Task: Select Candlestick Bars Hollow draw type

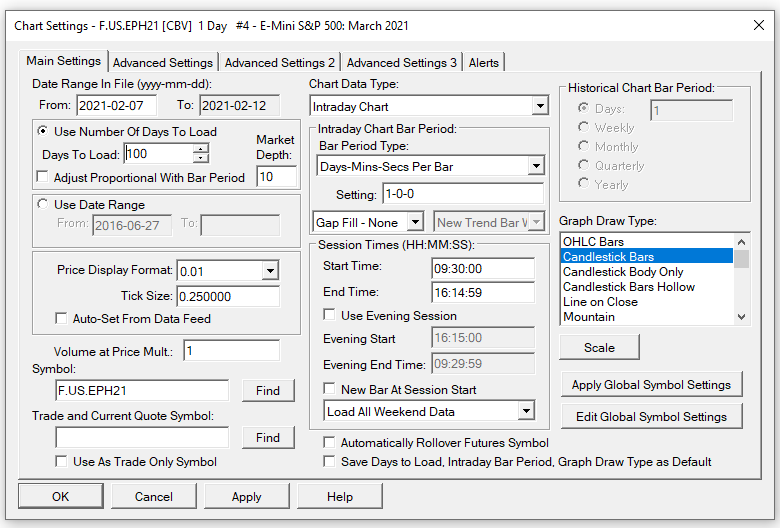Action: click(647, 287)
